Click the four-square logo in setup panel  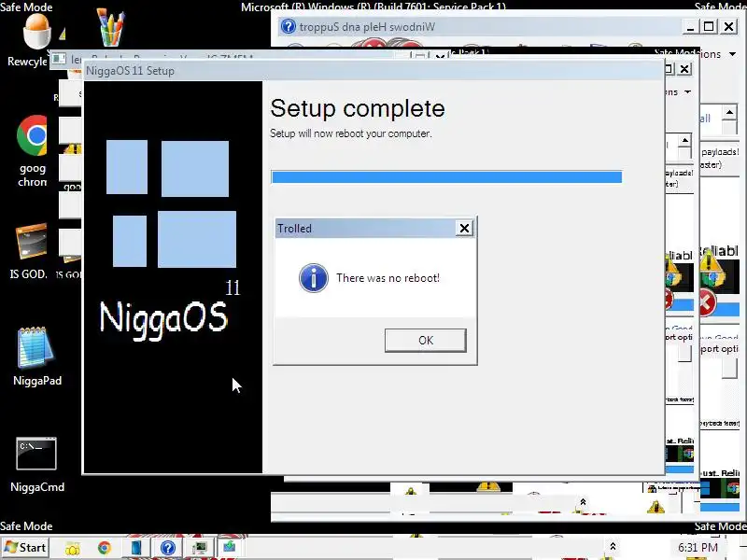[171, 203]
